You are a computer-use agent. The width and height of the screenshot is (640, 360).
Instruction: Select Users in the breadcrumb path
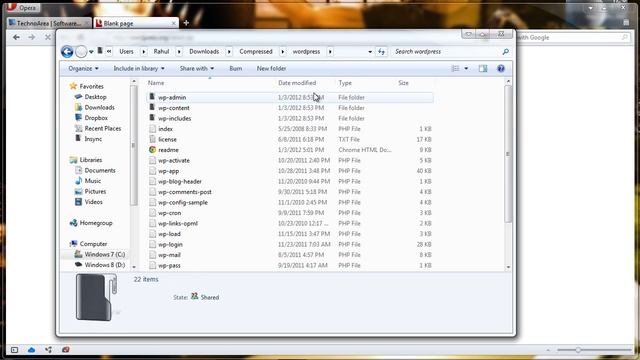[x=127, y=52]
